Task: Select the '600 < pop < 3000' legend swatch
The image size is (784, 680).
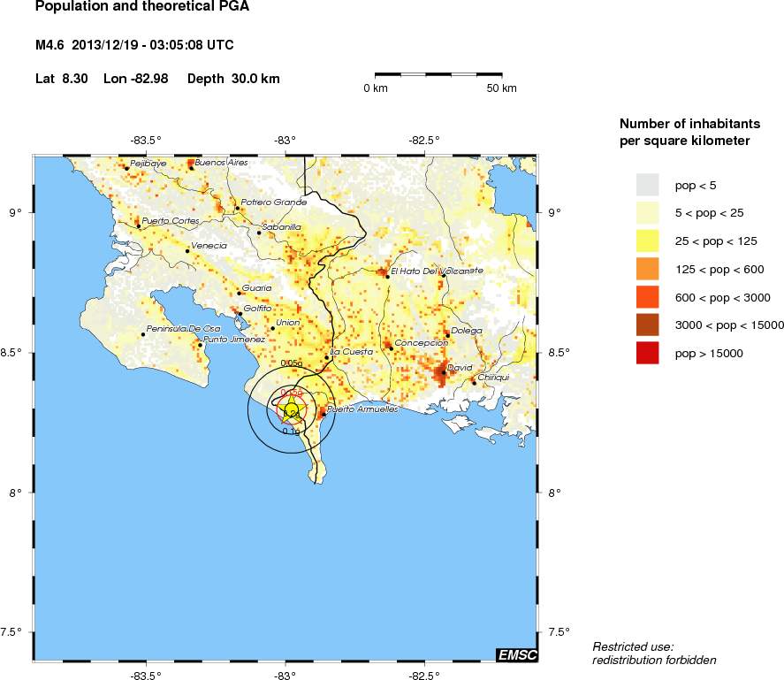Action: coord(648,297)
